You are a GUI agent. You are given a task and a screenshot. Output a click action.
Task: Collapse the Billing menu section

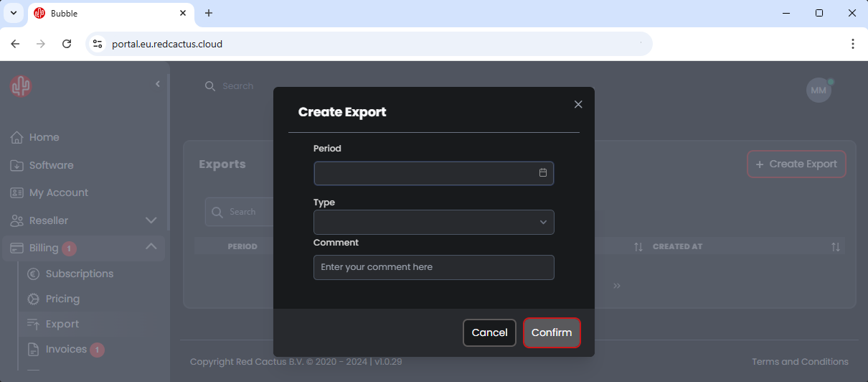coord(151,247)
